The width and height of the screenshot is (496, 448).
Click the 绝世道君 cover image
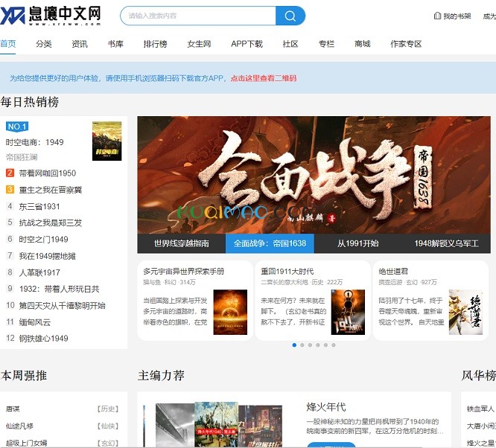pyautogui.click(x=465, y=312)
